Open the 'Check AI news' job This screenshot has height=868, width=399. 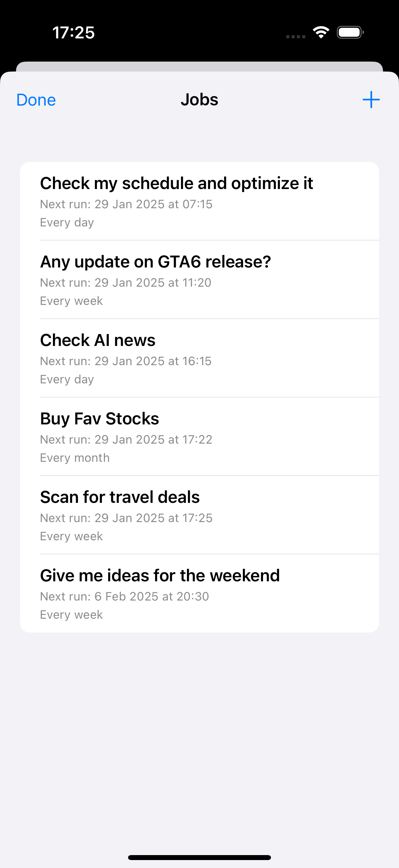pyautogui.click(x=98, y=340)
